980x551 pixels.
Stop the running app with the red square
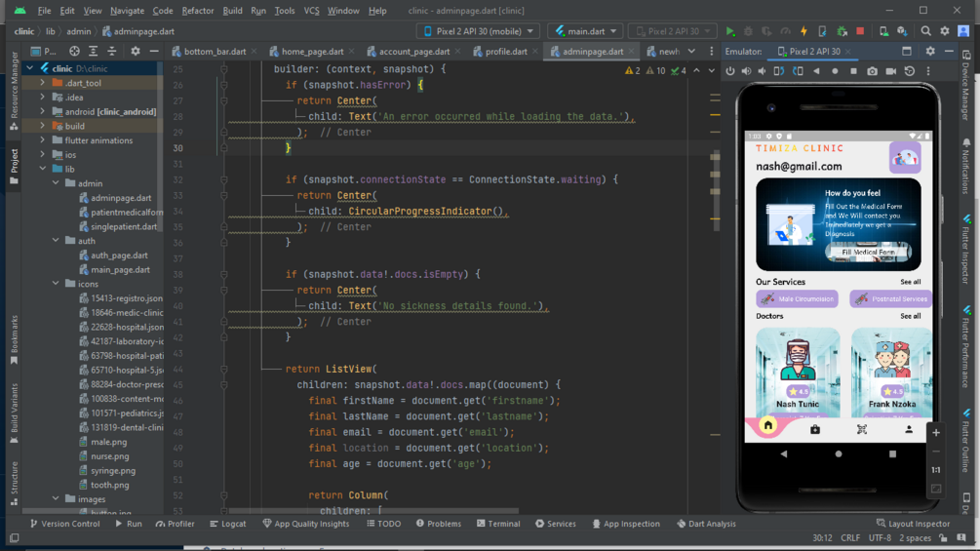860,31
